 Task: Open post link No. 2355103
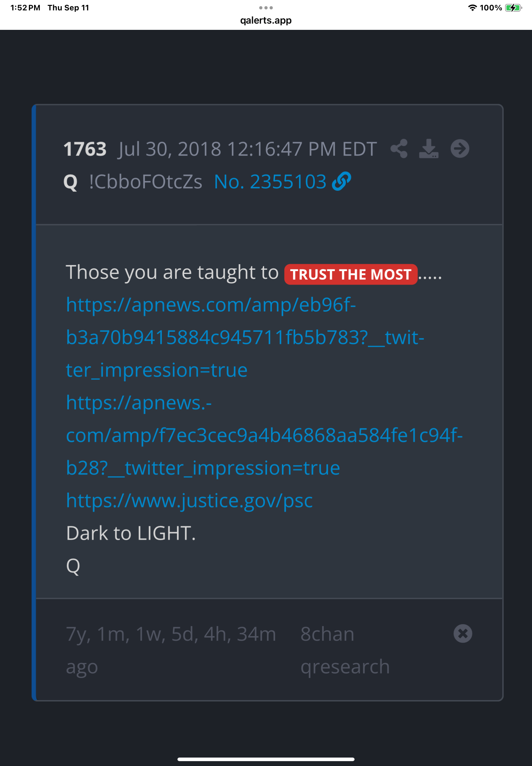tap(270, 182)
